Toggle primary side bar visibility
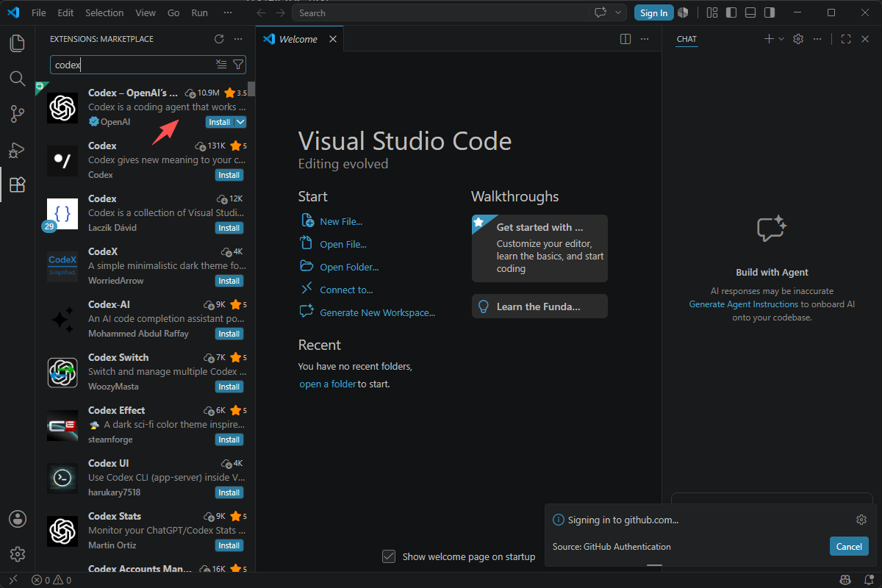 pos(731,12)
